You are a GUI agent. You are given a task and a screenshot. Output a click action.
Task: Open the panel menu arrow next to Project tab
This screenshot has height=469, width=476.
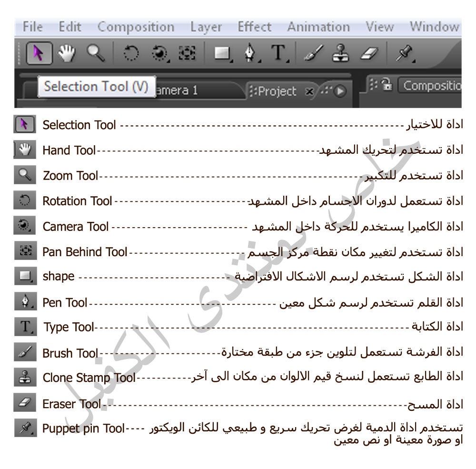click(340, 91)
